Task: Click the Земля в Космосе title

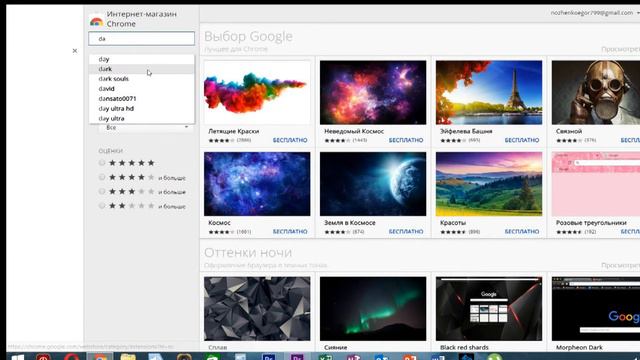Action: pos(350,222)
